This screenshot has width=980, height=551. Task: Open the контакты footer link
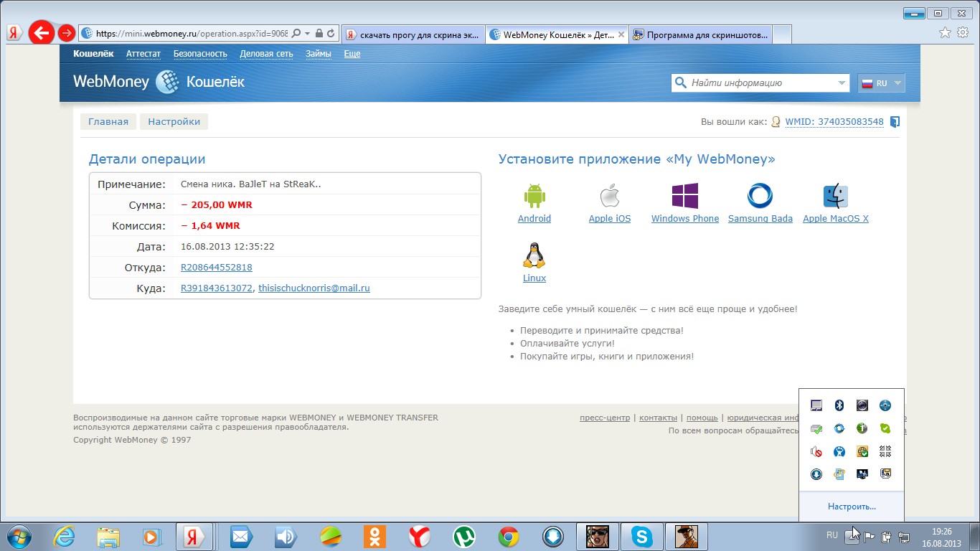658,418
